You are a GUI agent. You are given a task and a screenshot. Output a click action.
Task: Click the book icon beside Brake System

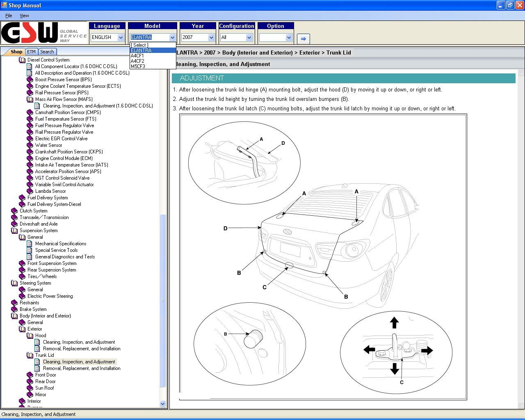(x=14, y=309)
